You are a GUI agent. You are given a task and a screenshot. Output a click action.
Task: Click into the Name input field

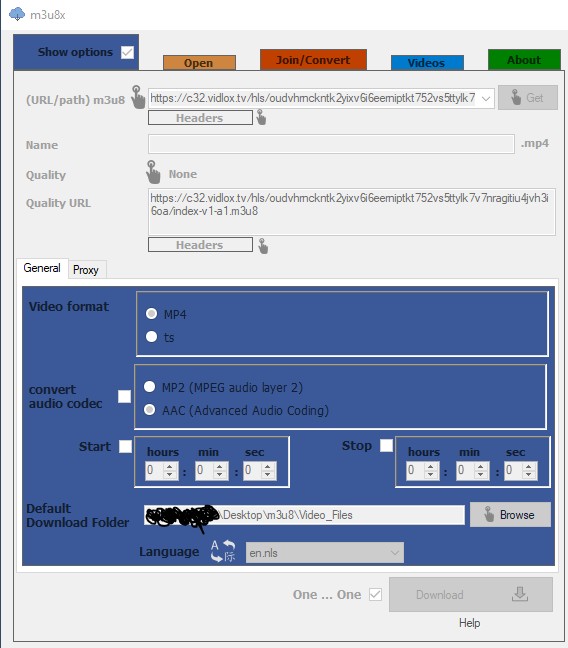(x=331, y=144)
